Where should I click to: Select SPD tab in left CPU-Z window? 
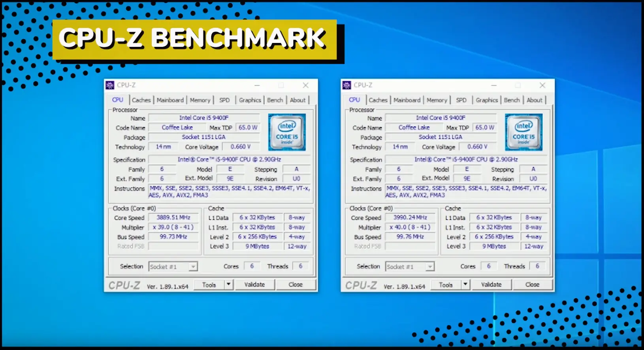coord(224,100)
